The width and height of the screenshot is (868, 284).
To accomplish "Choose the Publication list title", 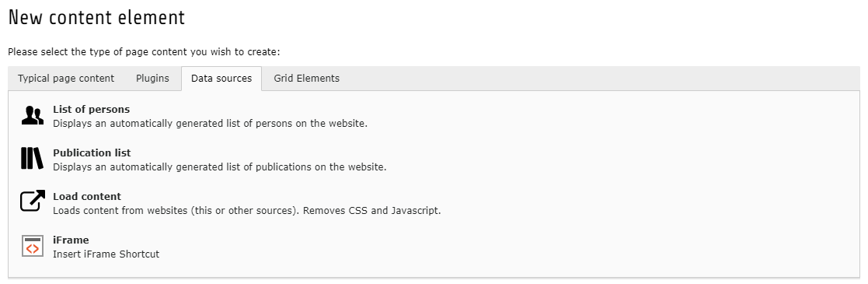I will click(92, 153).
